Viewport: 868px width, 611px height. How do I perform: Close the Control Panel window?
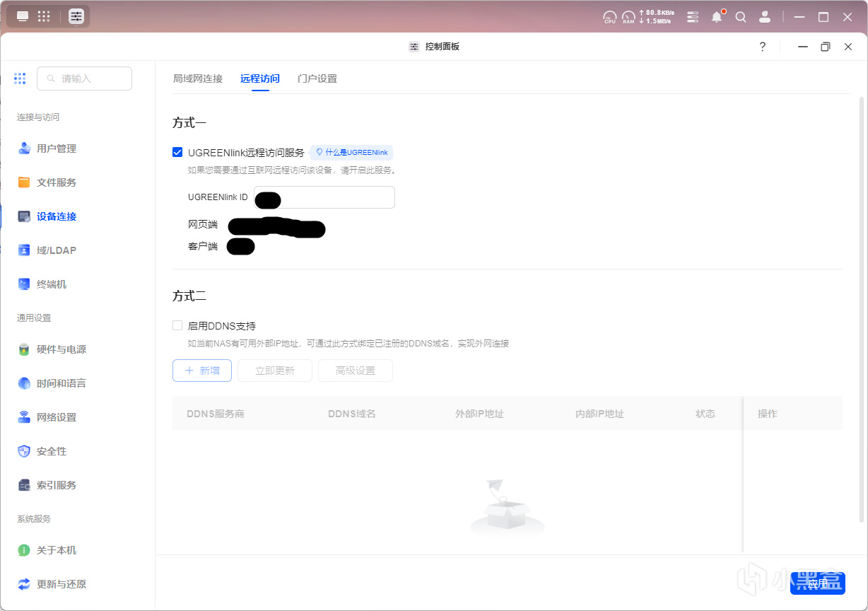pos(848,47)
